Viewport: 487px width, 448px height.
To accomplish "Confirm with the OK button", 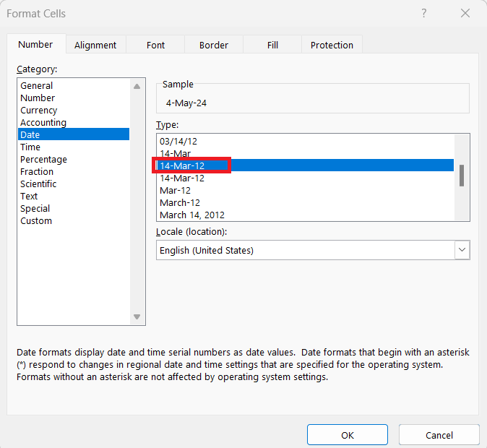I will 348,435.
